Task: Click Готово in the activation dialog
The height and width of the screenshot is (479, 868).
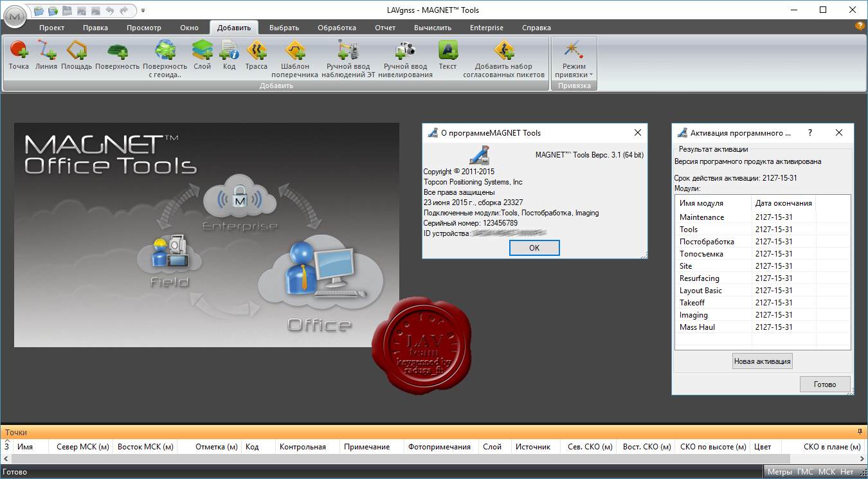Action: [x=825, y=384]
